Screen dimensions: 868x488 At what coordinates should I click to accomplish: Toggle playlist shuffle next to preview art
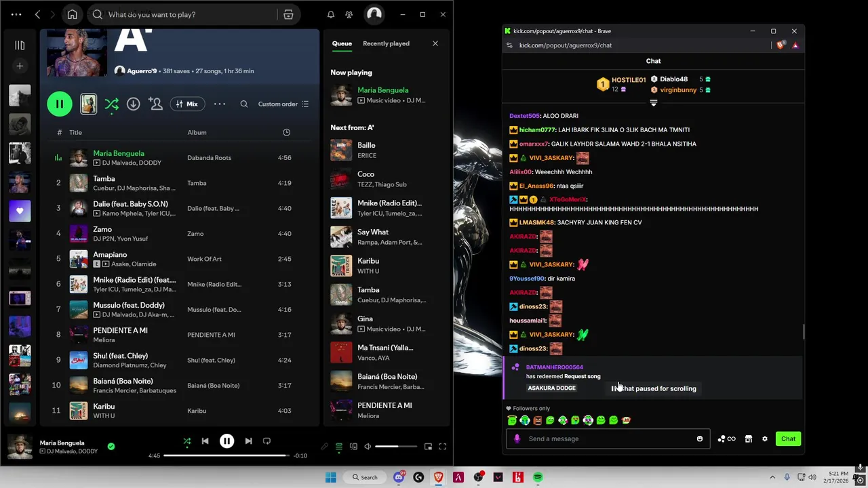point(112,104)
